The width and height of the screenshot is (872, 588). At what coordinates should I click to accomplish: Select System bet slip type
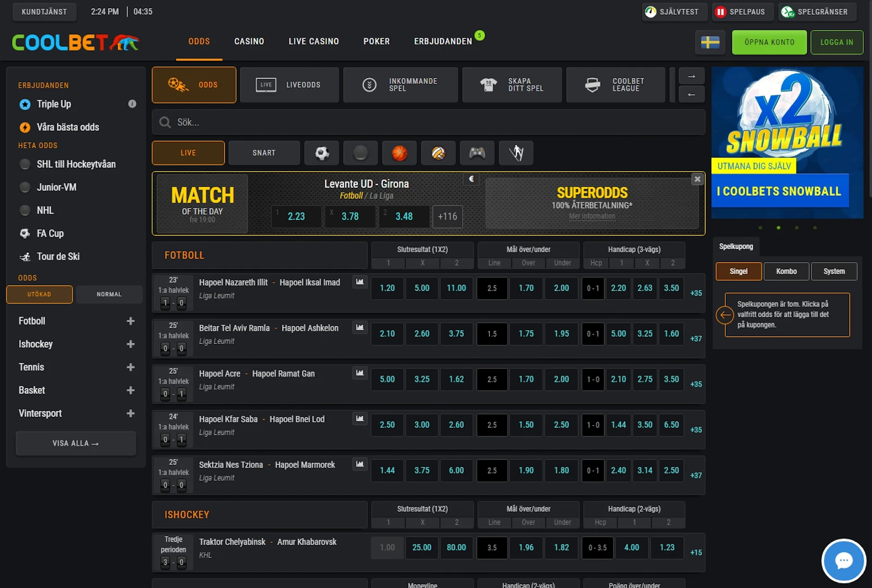834,271
